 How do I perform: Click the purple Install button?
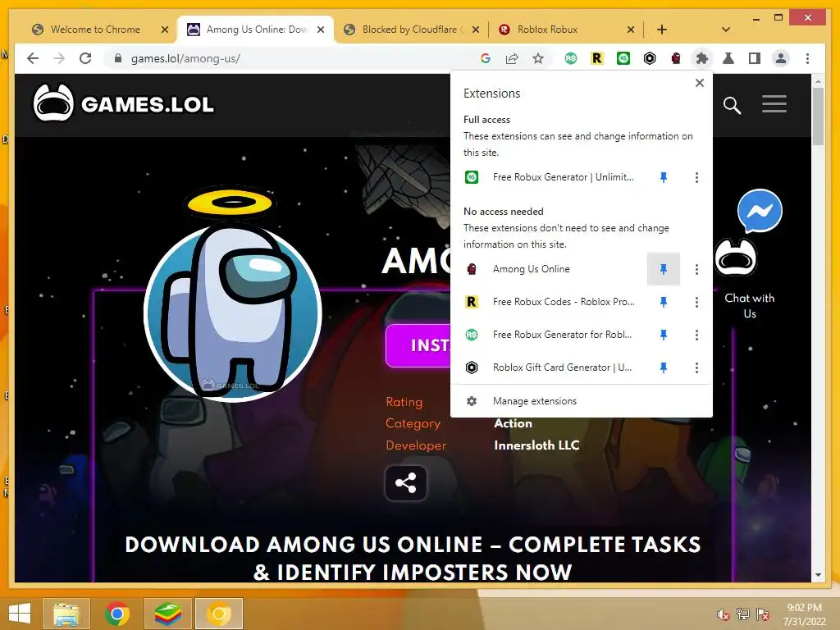418,345
